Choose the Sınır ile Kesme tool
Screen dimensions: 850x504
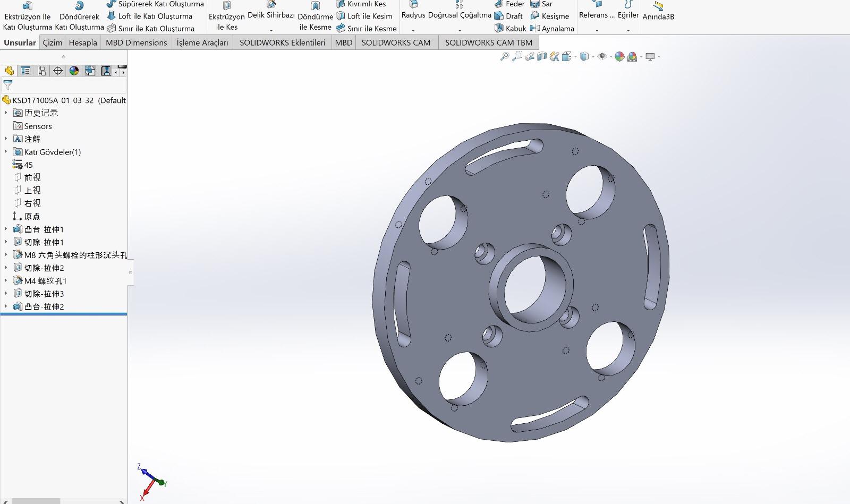tap(367, 29)
